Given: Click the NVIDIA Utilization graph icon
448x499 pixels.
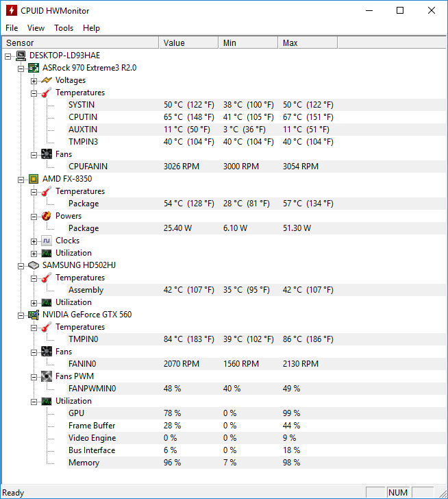Looking at the screenshot, I should tap(47, 401).
